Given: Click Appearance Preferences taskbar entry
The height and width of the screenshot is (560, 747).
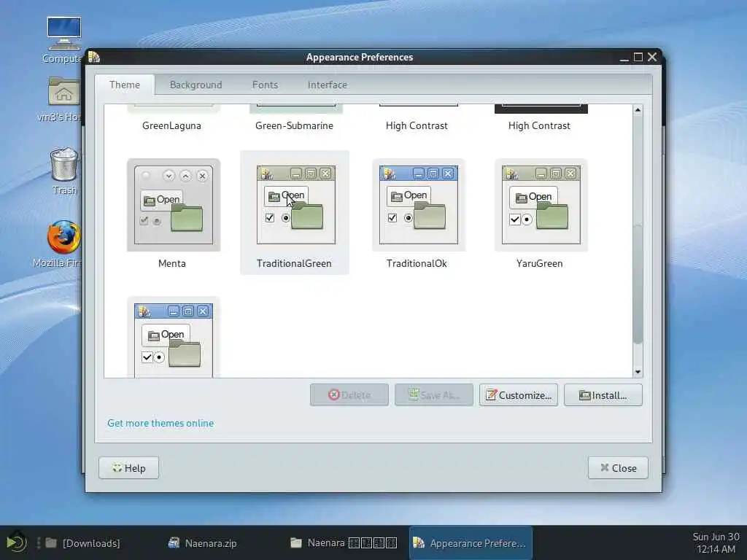Looking at the screenshot, I should [x=471, y=542].
